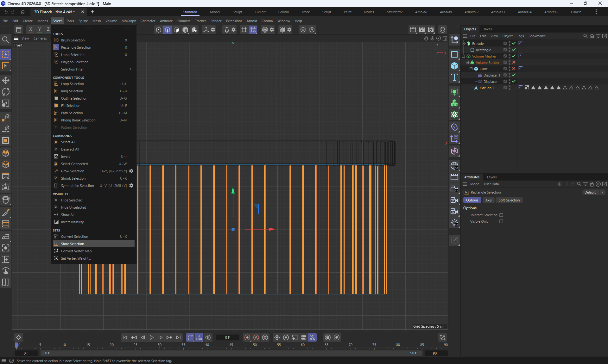Viewport: 608px width, 364px height.
Task: Collapse the Volume Mesher tree item
Action: click(x=464, y=56)
